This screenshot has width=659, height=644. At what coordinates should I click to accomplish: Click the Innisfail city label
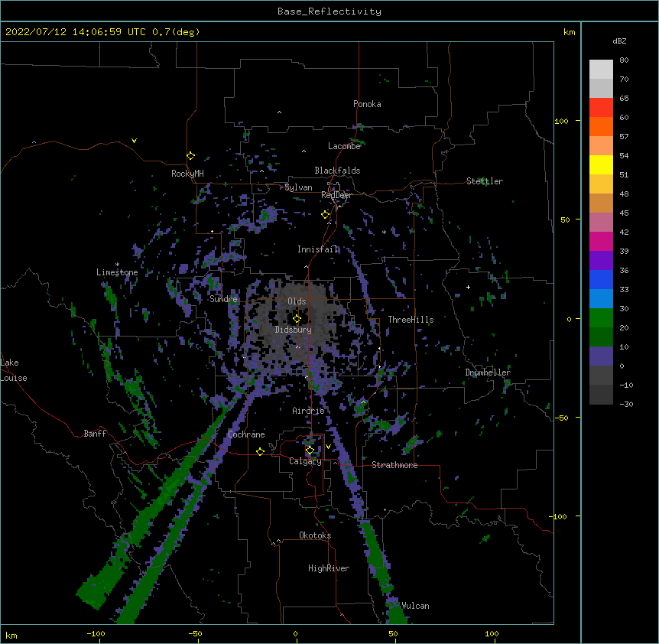[x=317, y=249]
